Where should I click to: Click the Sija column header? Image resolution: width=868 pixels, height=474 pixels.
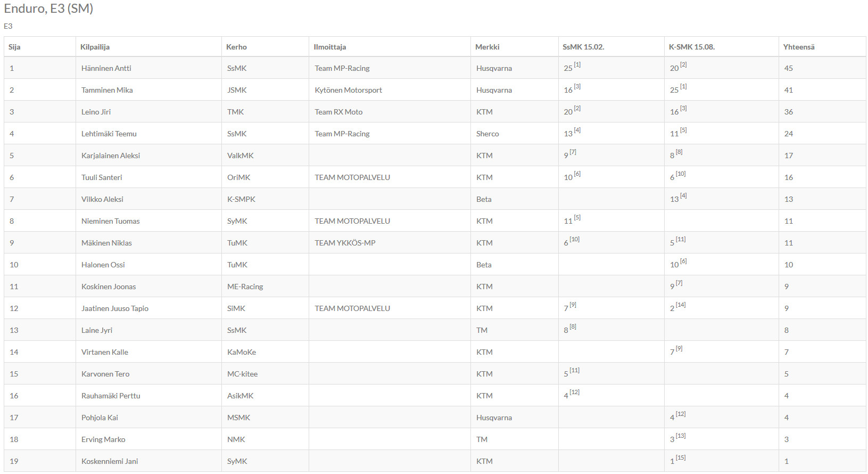14,47
